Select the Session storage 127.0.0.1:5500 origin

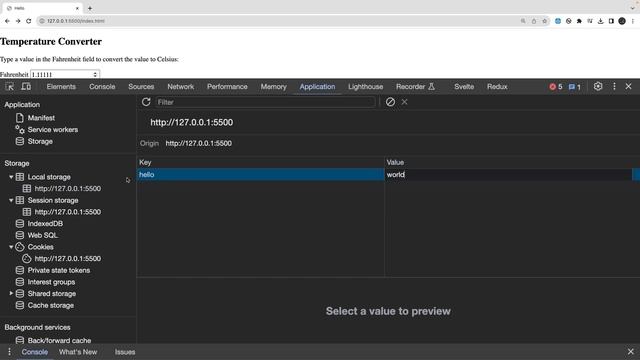click(67, 212)
